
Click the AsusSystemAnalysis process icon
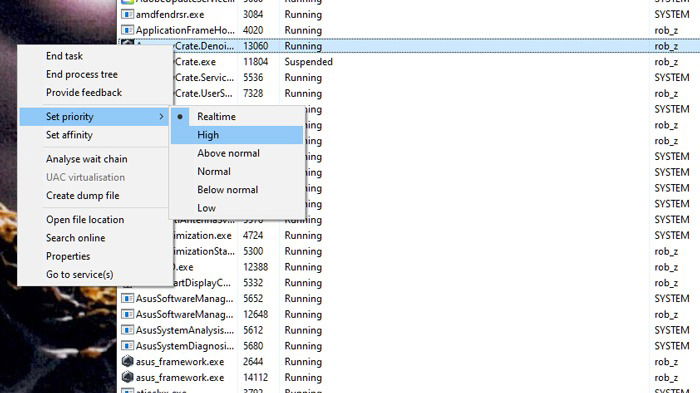(127, 330)
